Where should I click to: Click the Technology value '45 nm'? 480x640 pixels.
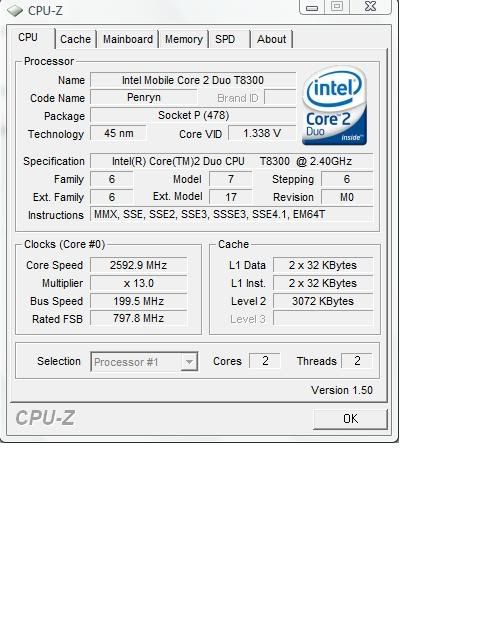(118, 133)
